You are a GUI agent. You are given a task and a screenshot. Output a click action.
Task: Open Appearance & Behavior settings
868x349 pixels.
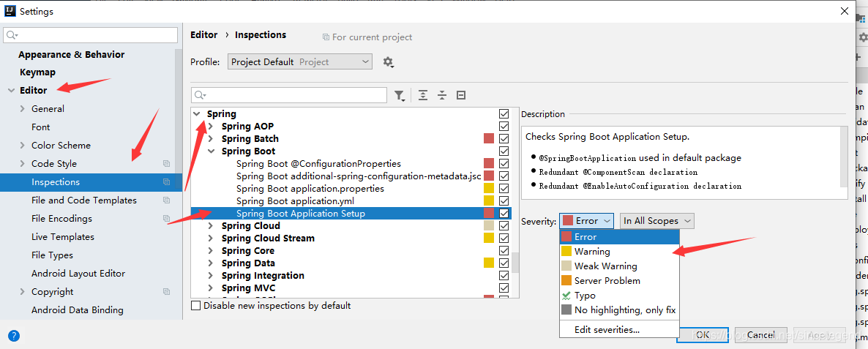coord(72,54)
